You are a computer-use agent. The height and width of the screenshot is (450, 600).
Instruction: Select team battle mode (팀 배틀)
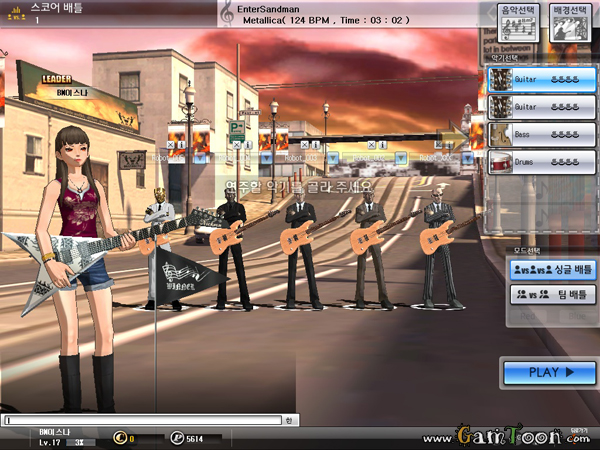(551, 295)
